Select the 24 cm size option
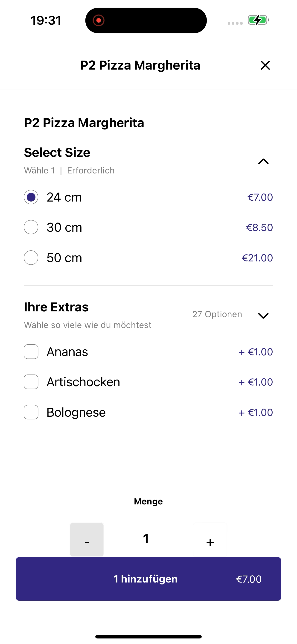The image size is (297, 644). click(31, 197)
